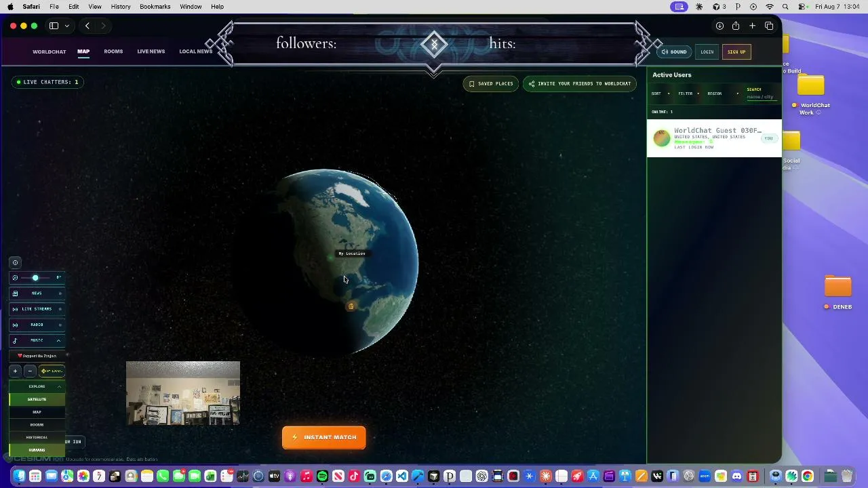Click the zoom out minus button
This screenshot has height=488, width=868.
[30, 371]
